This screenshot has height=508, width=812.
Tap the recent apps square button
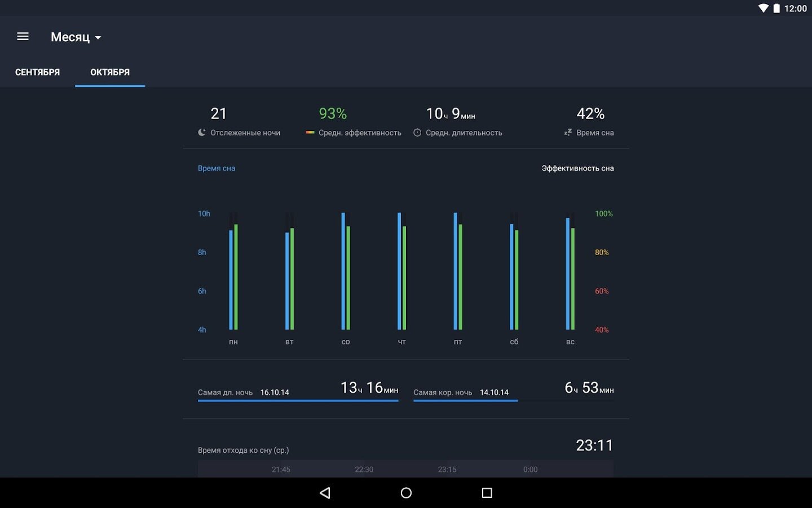point(487,493)
